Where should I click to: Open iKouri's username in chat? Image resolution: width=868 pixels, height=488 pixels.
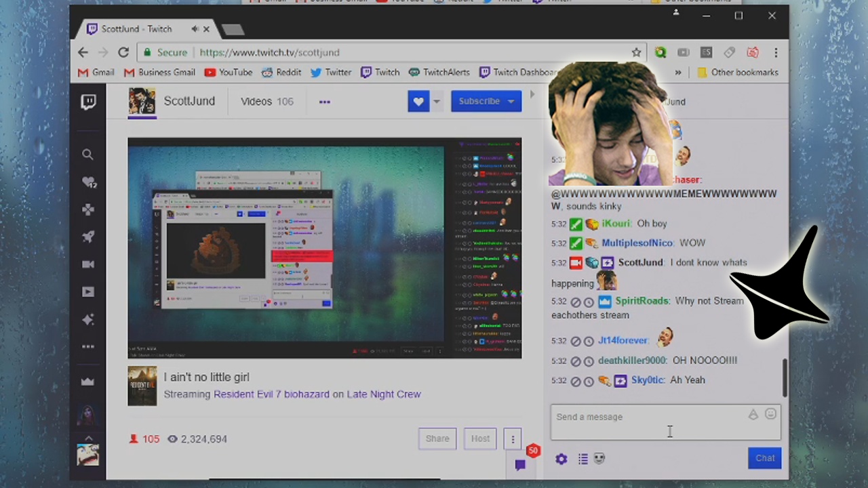(x=616, y=224)
